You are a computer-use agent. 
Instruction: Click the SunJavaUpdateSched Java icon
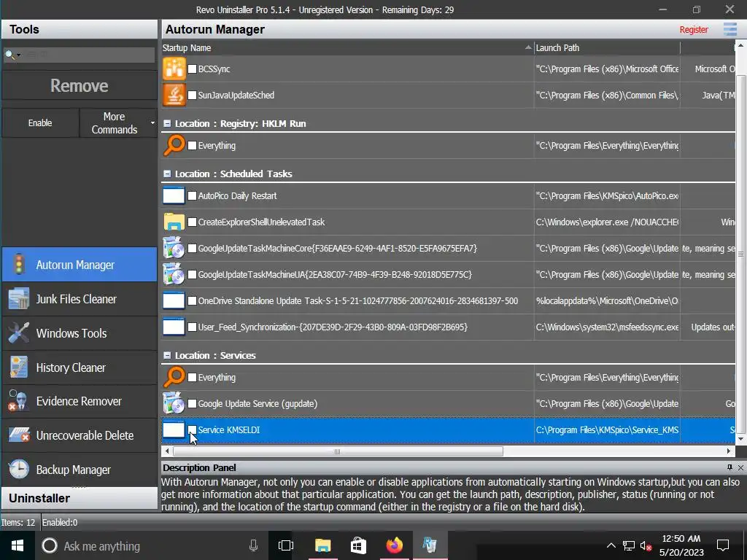tap(174, 95)
